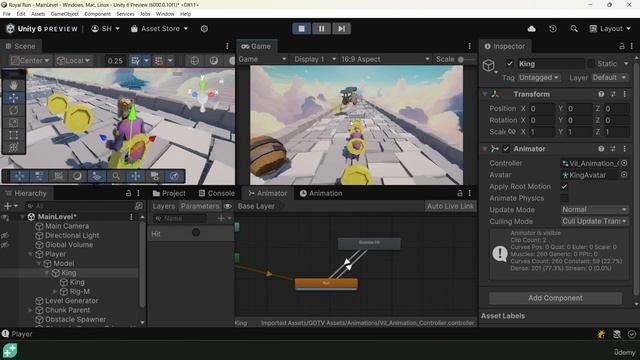Expand Rig-M in Hierarchy
This screenshot has width=640, height=360.
point(55,291)
